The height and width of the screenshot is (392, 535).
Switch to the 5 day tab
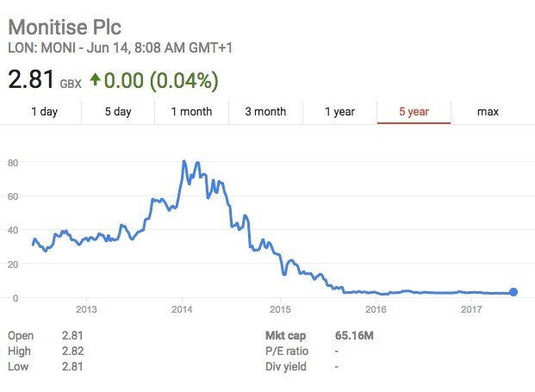pyautogui.click(x=118, y=111)
